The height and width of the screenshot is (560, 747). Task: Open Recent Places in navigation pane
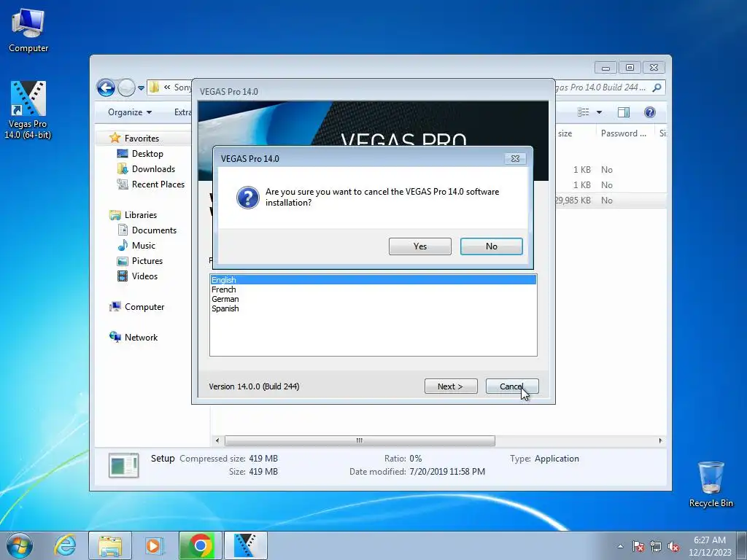pos(158,184)
